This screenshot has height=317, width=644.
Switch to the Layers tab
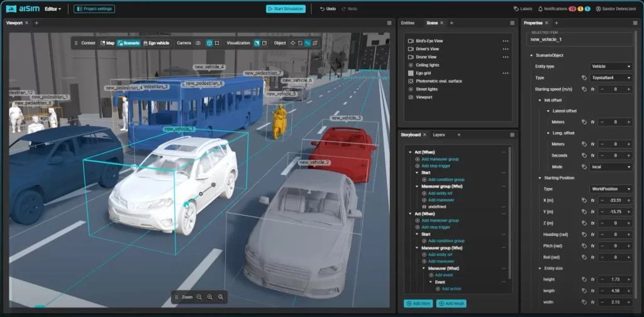(438, 135)
